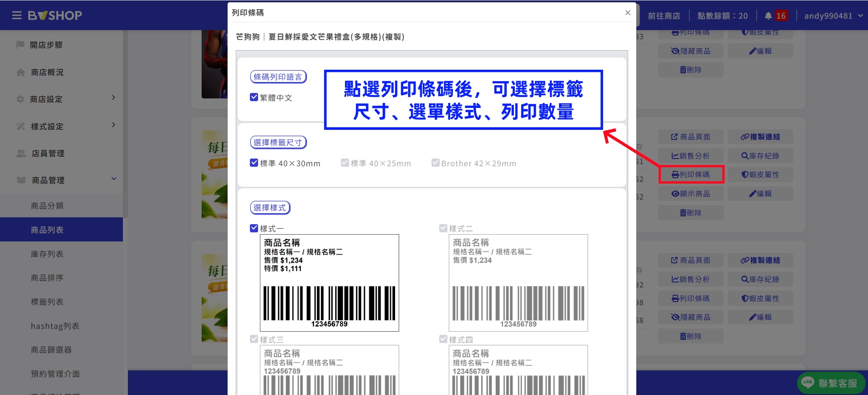Collapse the 商品管理 submenu chevron
The image size is (868, 395).
pos(114,179)
